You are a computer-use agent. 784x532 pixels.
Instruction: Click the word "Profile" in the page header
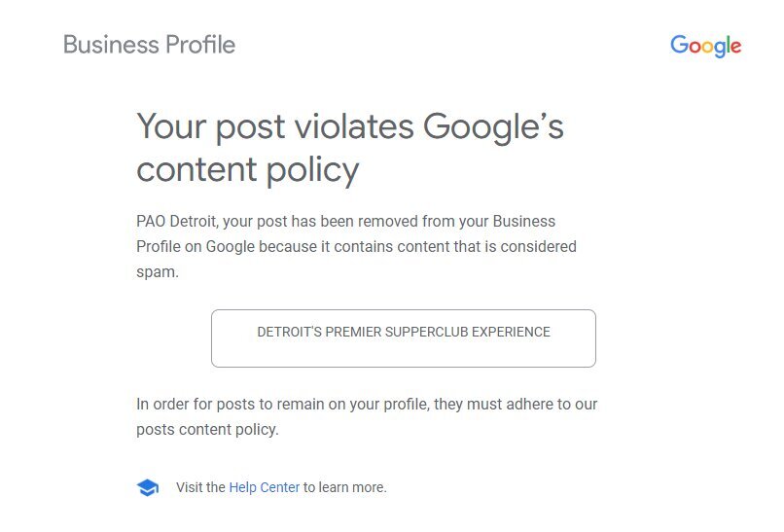tap(200, 45)
